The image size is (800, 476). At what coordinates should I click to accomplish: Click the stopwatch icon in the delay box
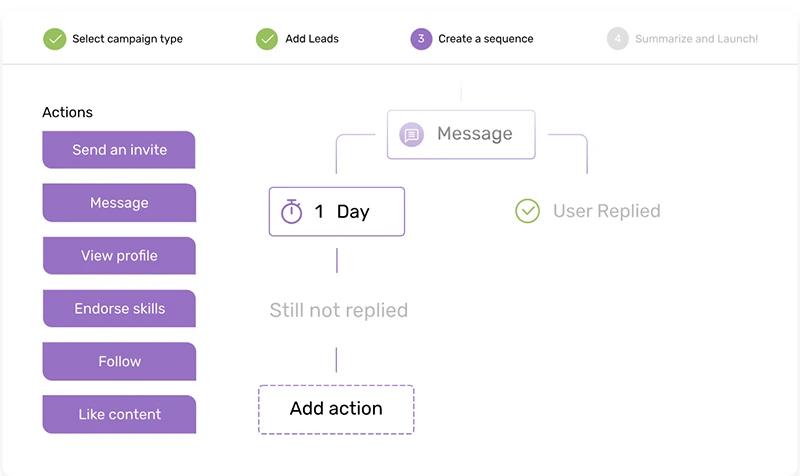pos(292,211)
